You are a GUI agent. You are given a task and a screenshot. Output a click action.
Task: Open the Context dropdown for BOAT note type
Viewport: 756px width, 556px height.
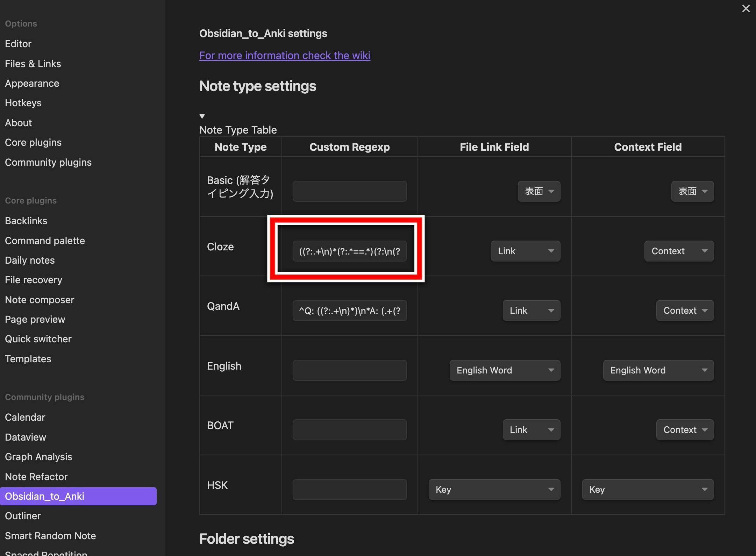pos(684,430)
